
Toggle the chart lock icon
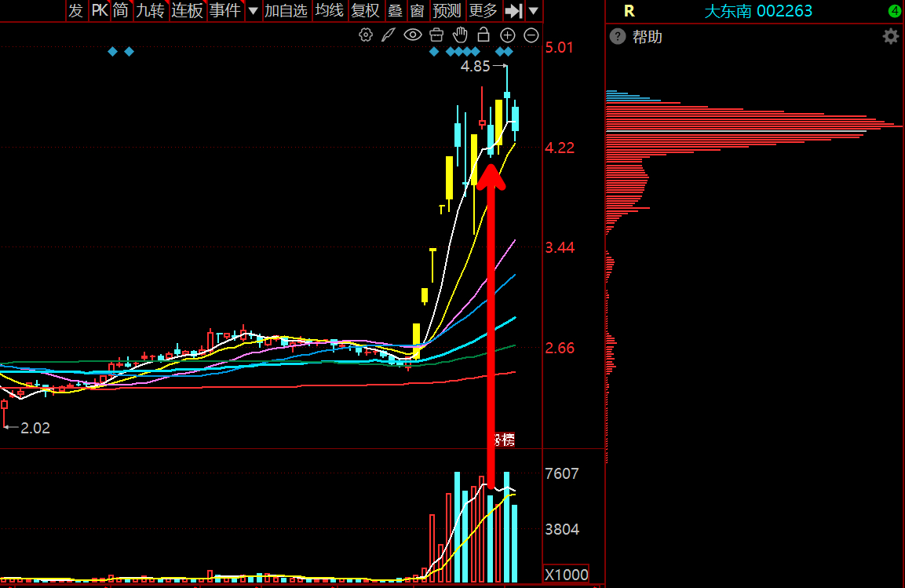(484, 35)
